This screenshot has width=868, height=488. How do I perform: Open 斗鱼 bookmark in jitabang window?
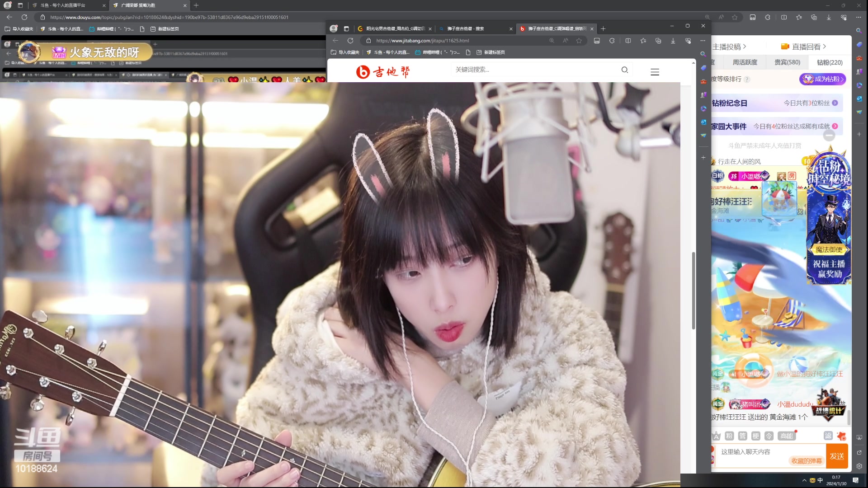tap(387, 52)
